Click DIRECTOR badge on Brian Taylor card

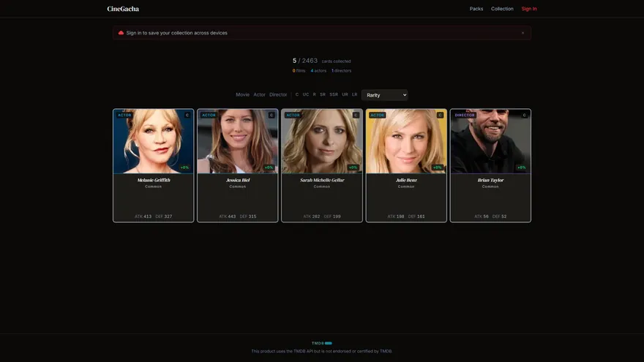(465, 115)
